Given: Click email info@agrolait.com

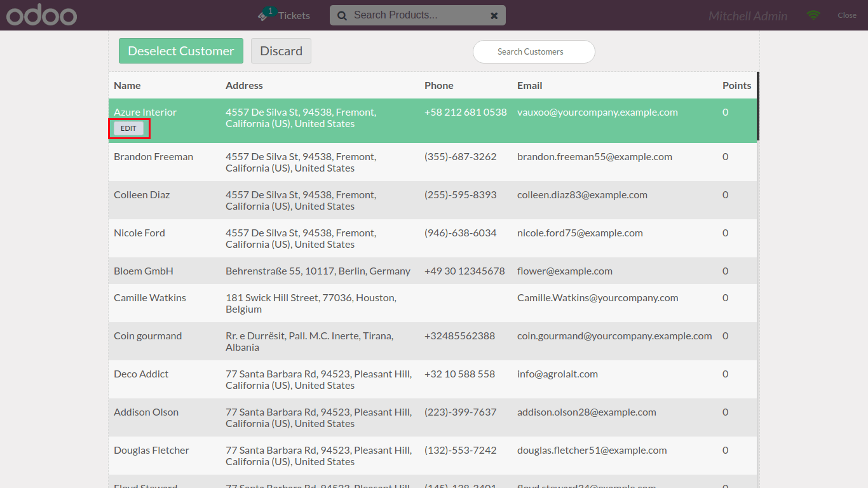Looking at the screenshot, I should click(x=557, y=374).
